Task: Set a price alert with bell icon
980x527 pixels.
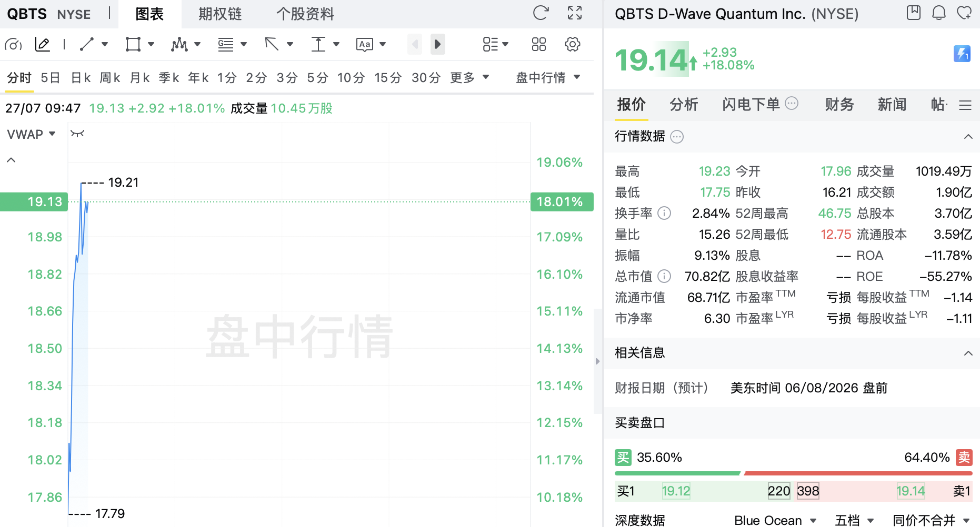Action: point(939,13)
